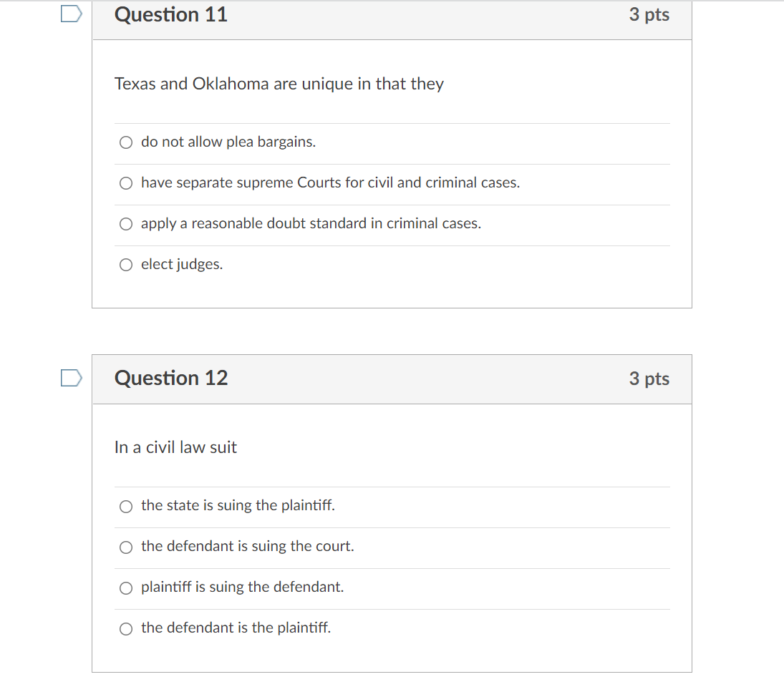Click 'the defendant is suing the court.' text

247,546
